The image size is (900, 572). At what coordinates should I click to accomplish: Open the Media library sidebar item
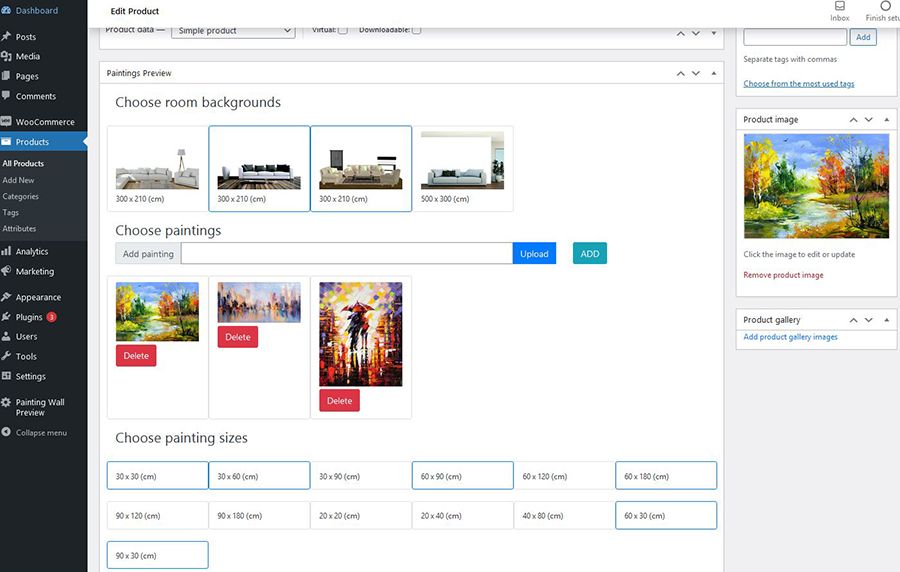tap(28, 57)
